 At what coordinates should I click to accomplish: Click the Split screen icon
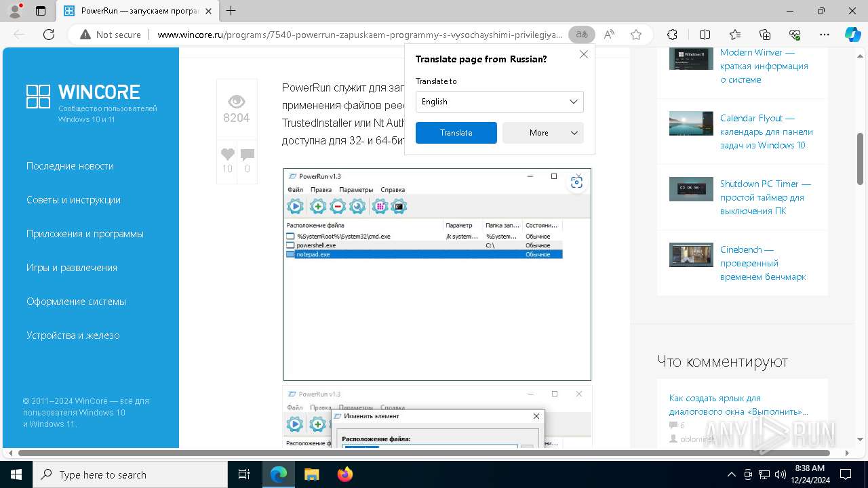(705, 35)
